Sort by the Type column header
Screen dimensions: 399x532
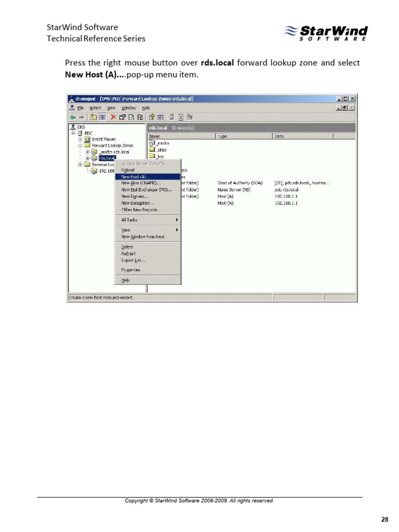click(x=244, y=137)
